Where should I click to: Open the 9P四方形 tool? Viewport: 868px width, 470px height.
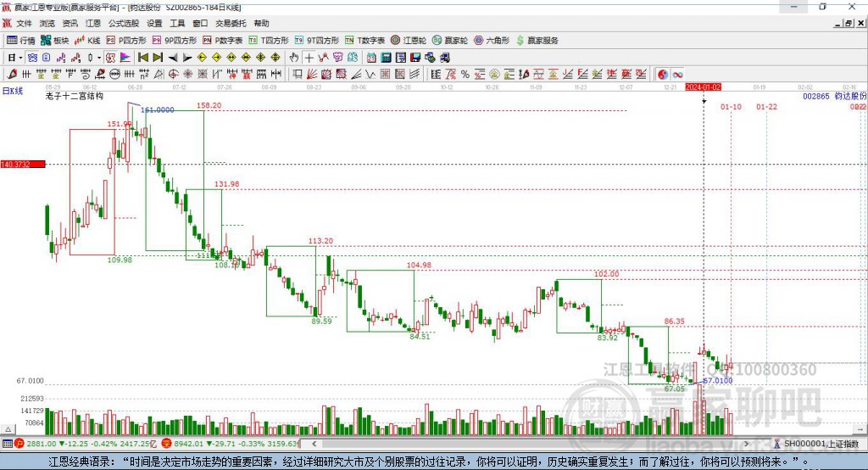coord(175,41)
